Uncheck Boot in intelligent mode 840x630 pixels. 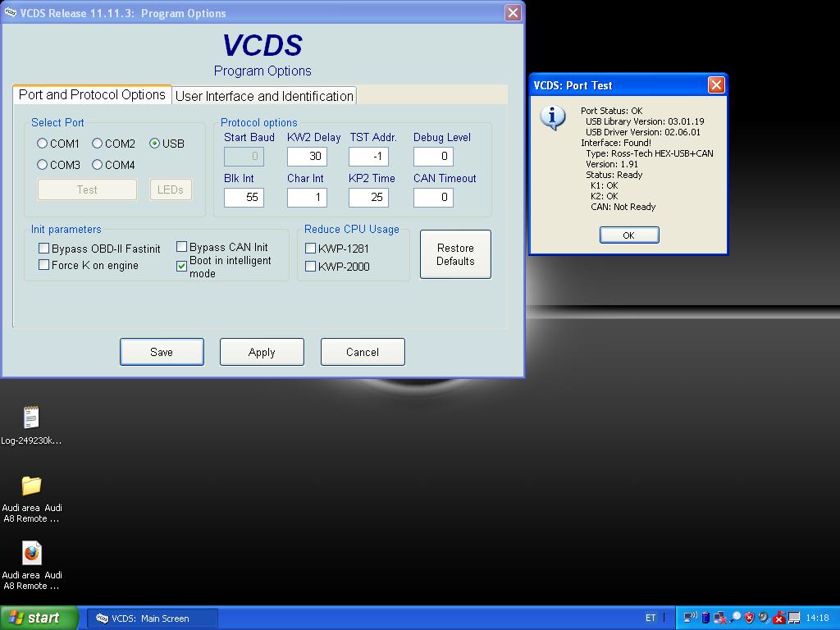click(182, 267)
